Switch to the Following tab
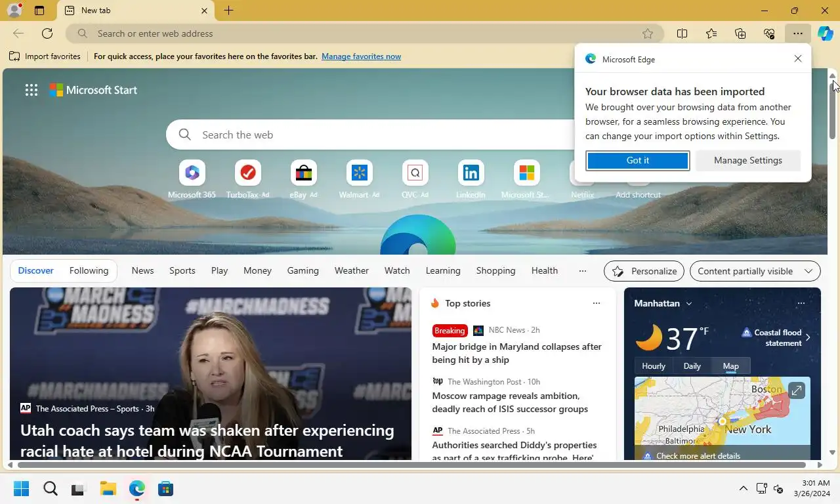 (x=89, y=270)
